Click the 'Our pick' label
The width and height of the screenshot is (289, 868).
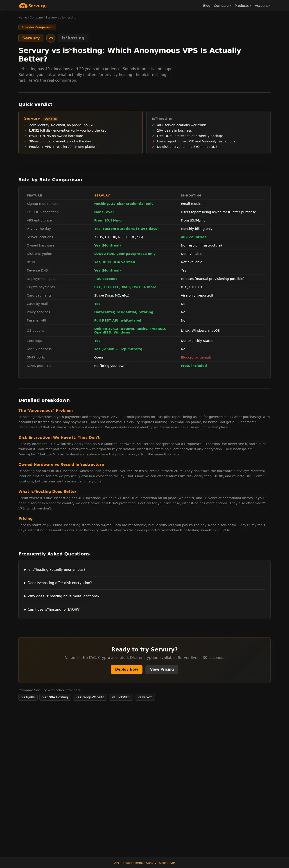click(50, 119)
